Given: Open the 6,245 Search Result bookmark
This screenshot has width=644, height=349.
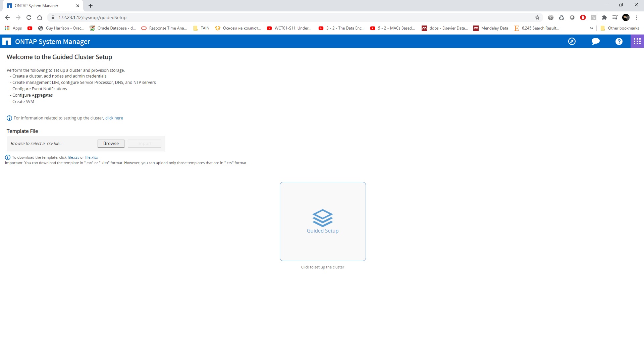Looking at the screenshot, I should point(537,28).
